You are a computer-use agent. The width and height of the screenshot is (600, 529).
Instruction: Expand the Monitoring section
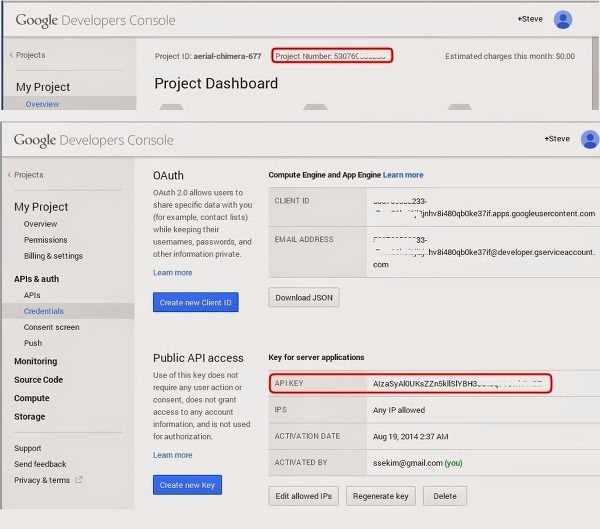[36, 361]
